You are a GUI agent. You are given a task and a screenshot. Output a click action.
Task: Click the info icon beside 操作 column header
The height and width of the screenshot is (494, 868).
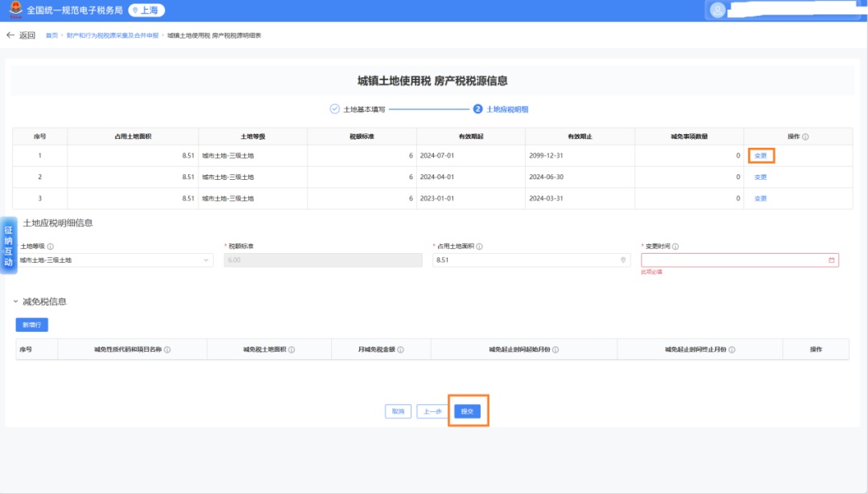pos(805,137)
